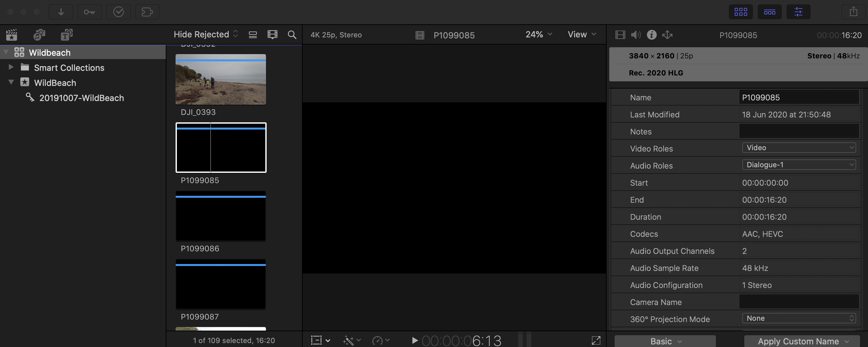Open the Audio inspector speaker tab
The height and width of the screenshot is (347, 868).
click(x=635, y=35)
